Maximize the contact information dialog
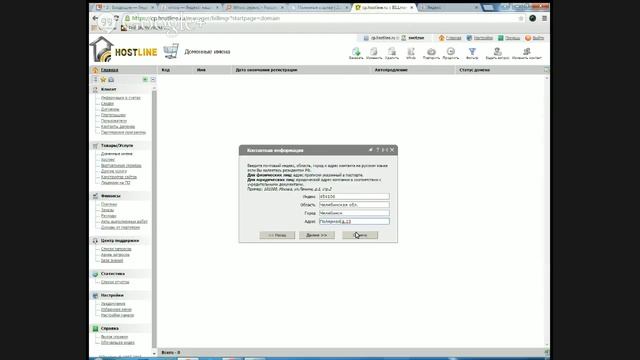Image resolution: width=640 pixels, height=360 pixels. [384, 150]
